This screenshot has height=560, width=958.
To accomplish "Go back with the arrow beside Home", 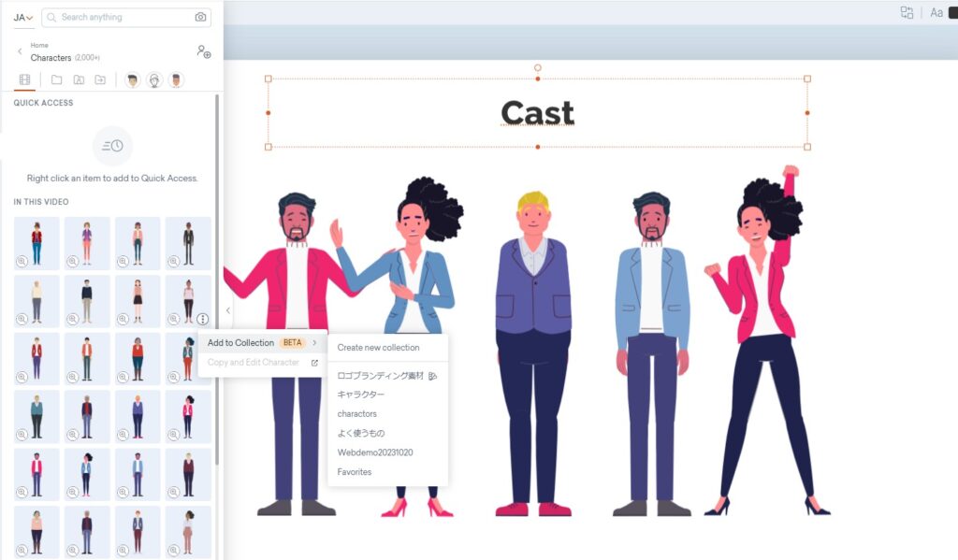I will 20,51.
